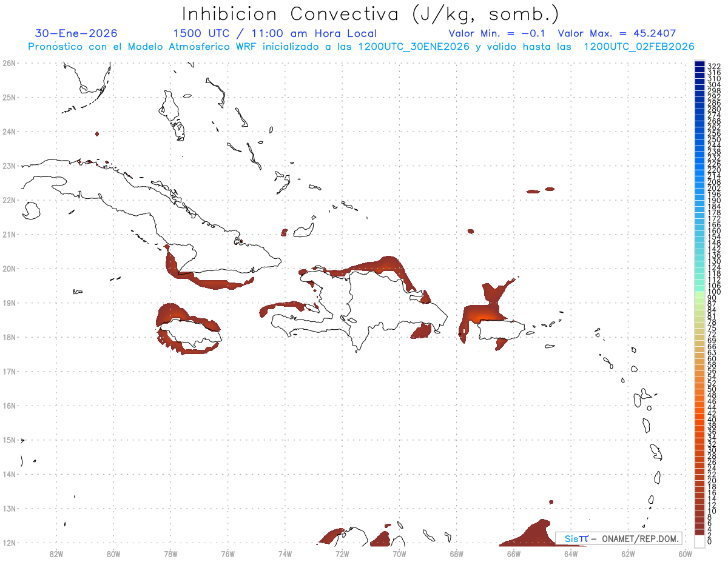
Task: Click latitude label 13N
Action: (8, 509)
